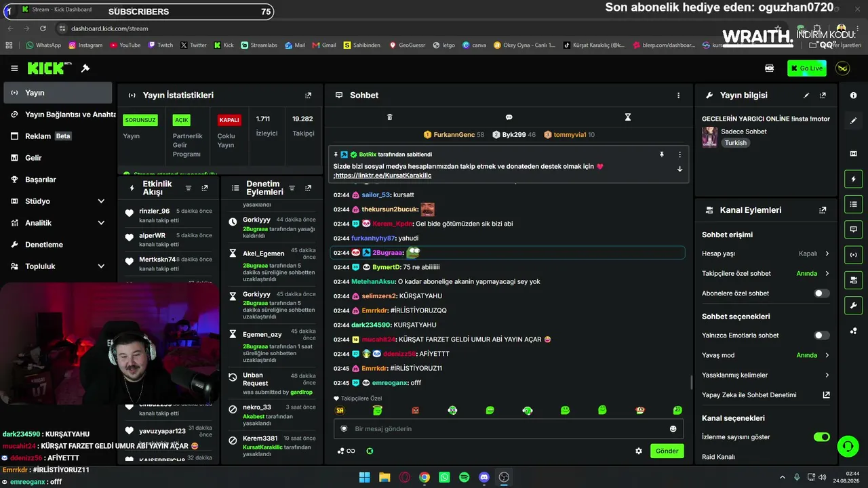Pop out the Etkinlik Akışı panel

[205, 188]
